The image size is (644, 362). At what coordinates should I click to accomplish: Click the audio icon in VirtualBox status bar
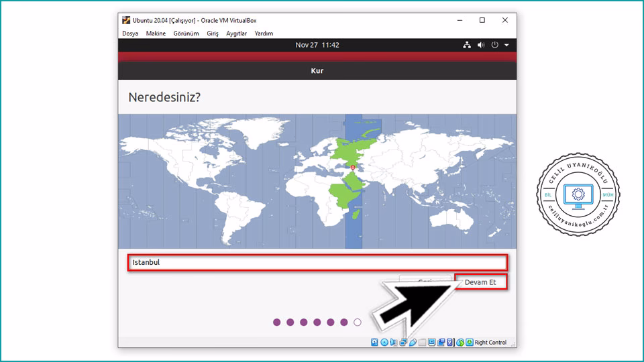click(394, 343)
